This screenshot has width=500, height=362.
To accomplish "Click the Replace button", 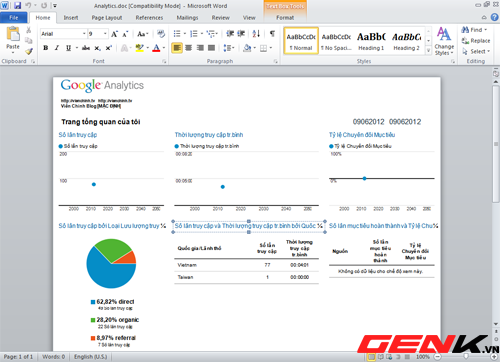I will tap(476, 41).
